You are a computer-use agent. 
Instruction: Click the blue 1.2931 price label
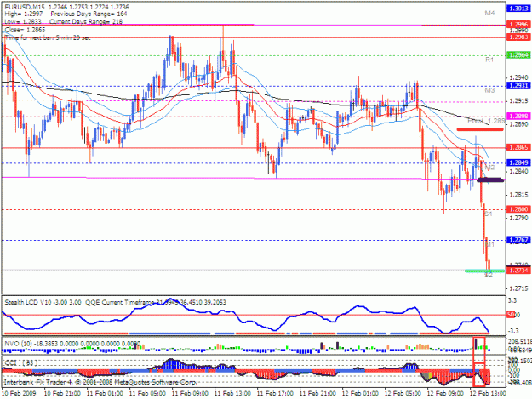pyautogui.click(x=518, y=86)
